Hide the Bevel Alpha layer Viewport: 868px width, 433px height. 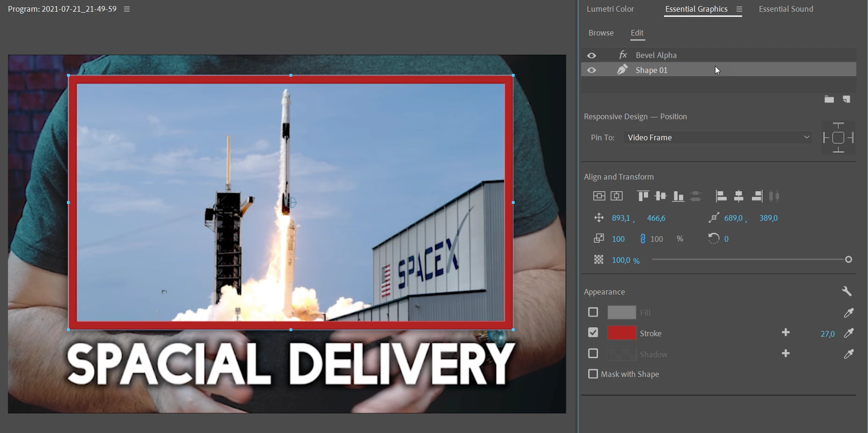(591, 55)
